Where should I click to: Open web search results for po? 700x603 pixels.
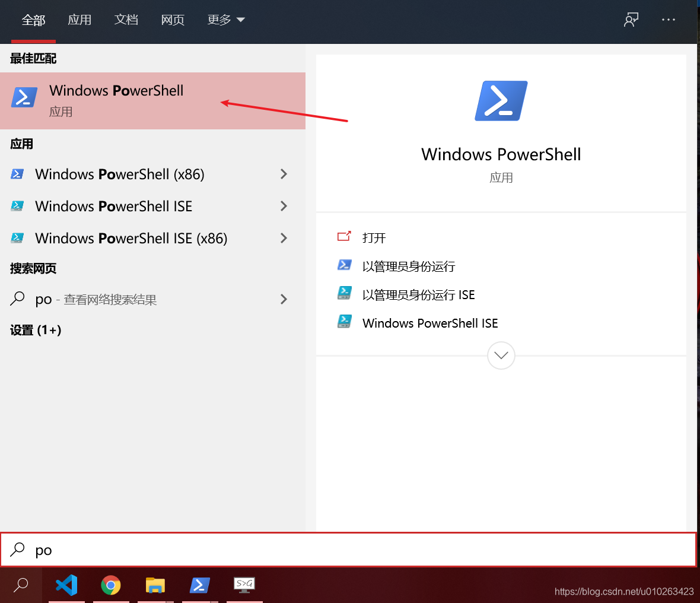tap(152, 299)
